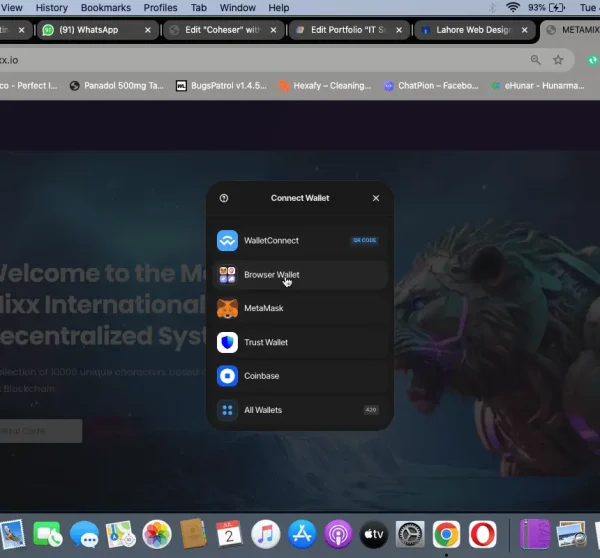Bookmark page with the star icon
This screenshot has width=600, height=558.
coord(558,60)
